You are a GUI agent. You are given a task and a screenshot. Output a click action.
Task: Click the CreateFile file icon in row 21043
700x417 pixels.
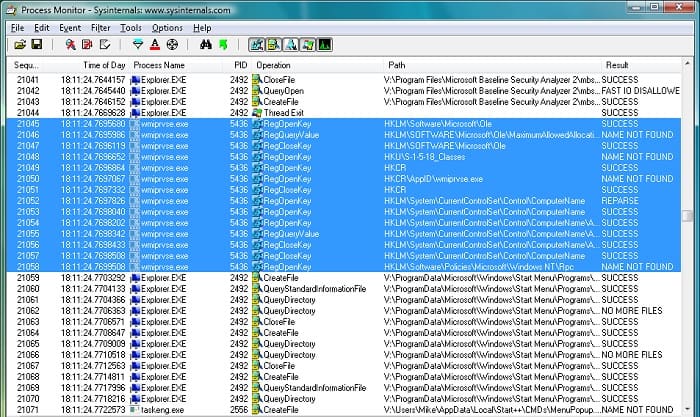[x=257, y=102]
